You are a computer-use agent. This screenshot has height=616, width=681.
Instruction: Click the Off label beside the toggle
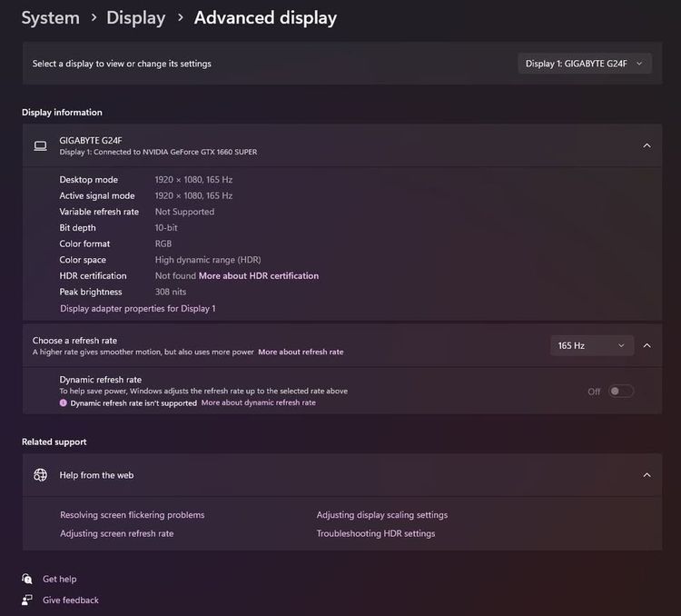pos(594,392)
